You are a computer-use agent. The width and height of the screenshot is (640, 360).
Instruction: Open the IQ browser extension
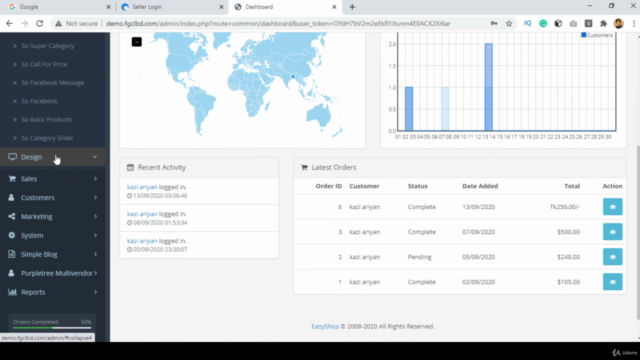click(x=528, y=24)
